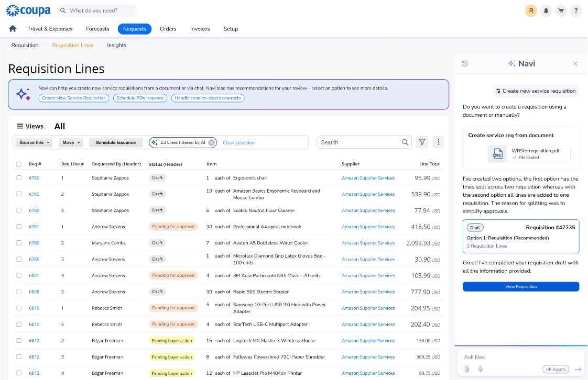The width and height of the screenshot is (588, 380).
Task: Click the table Search field
Action: click(x=365, y=142)
